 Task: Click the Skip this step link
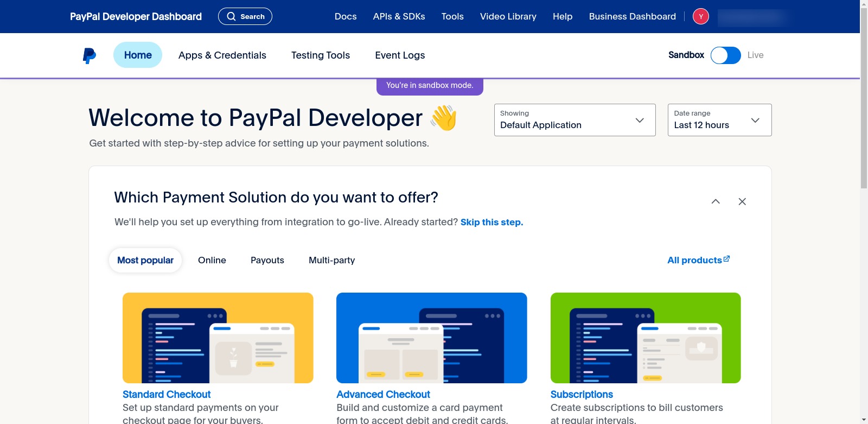492,222
